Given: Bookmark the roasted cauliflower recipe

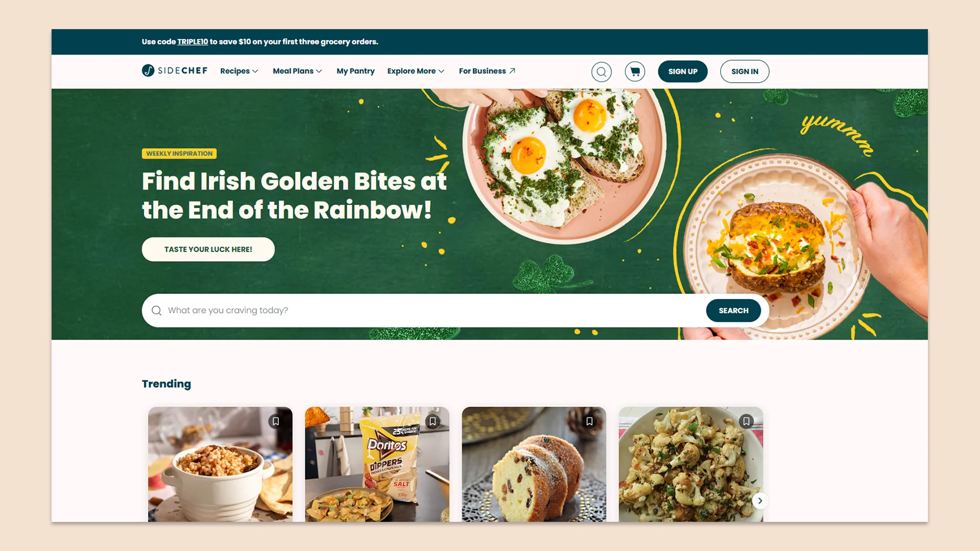Looking at the screenshot, I should tap(746, 421).
